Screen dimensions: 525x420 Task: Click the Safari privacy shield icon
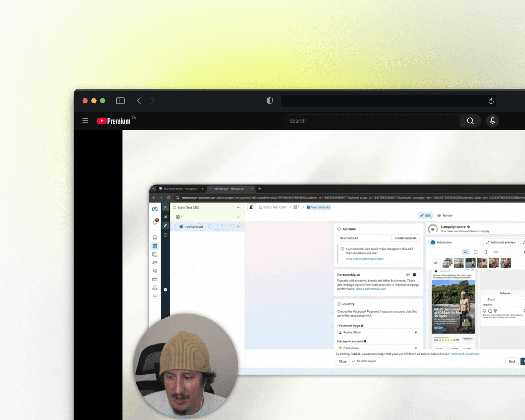269,101
